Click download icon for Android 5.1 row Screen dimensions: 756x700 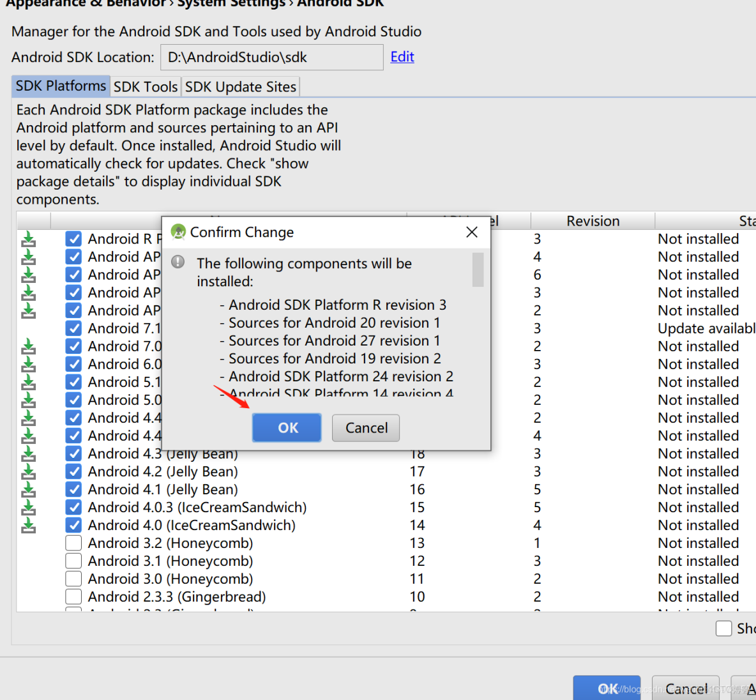pos(29,381)
